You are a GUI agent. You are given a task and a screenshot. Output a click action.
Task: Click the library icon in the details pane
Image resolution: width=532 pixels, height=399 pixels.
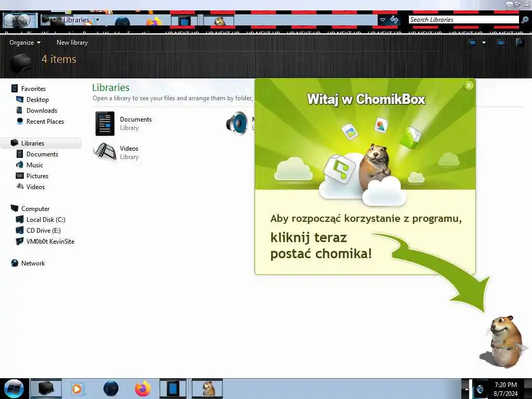pos(21,62)
